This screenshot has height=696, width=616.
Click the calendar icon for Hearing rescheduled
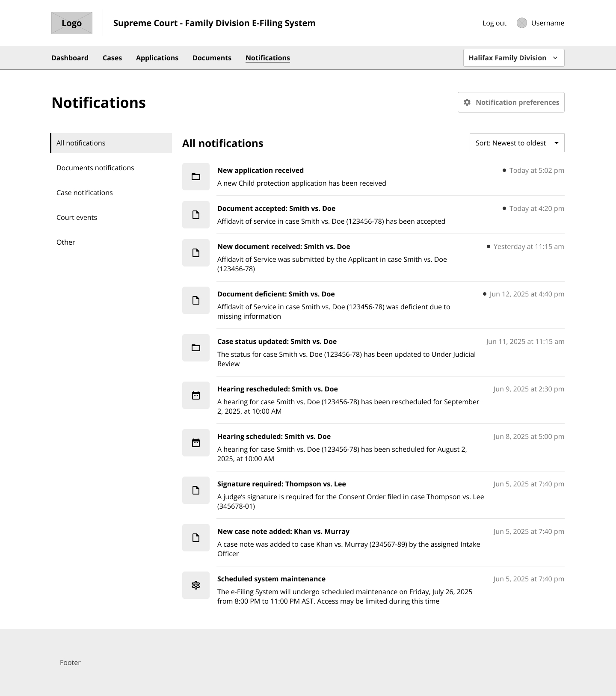tap(196, 395)
